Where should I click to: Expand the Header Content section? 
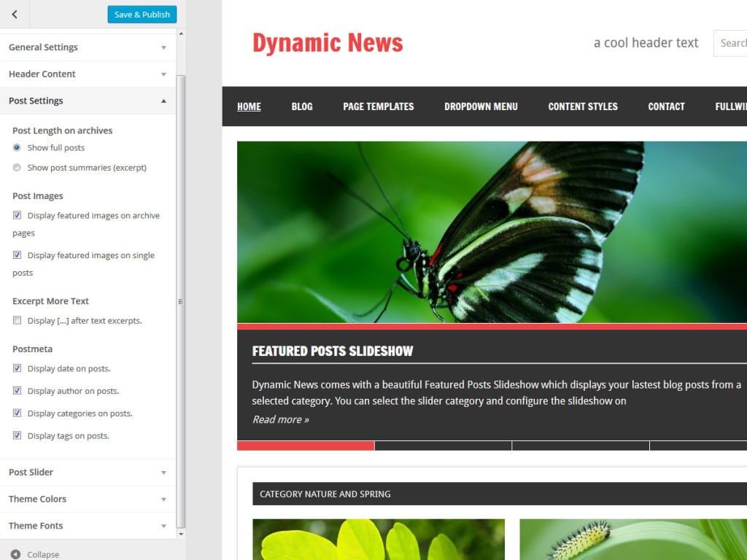click(x=88, y=74)
